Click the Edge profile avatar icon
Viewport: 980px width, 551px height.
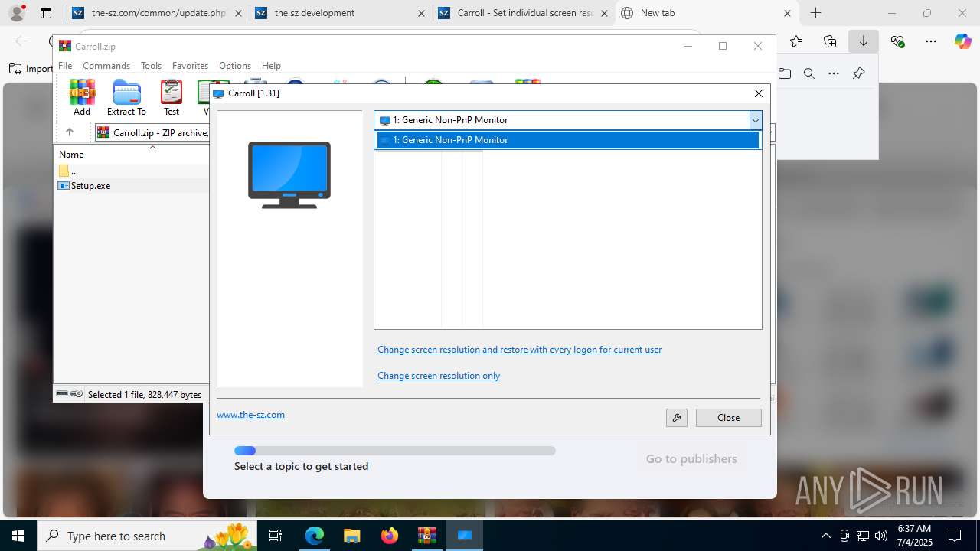click(17, 13)
